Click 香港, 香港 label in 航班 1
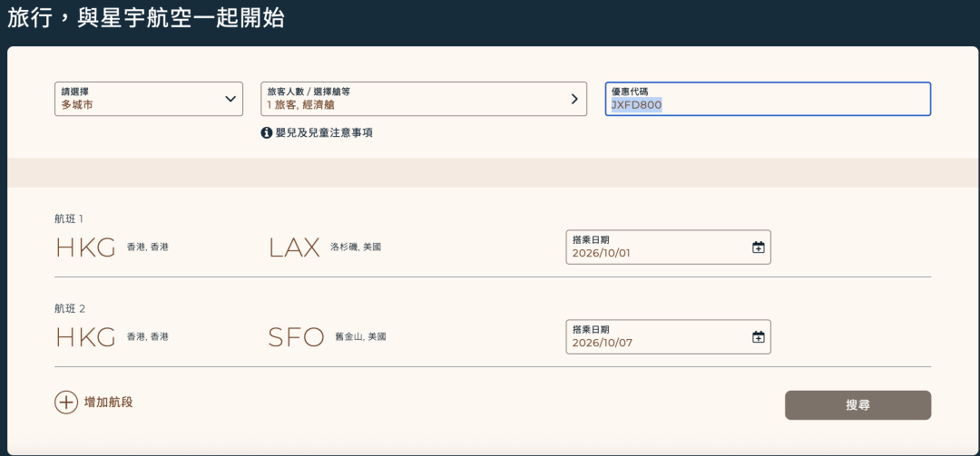This screenshot has height=456, width=980. [x=148, y=247]
